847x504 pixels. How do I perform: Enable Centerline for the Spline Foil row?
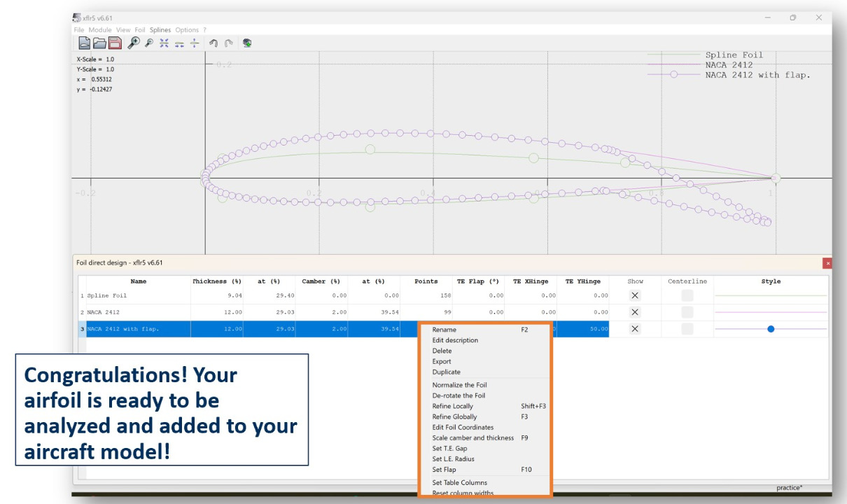click(x=687, y=295)
